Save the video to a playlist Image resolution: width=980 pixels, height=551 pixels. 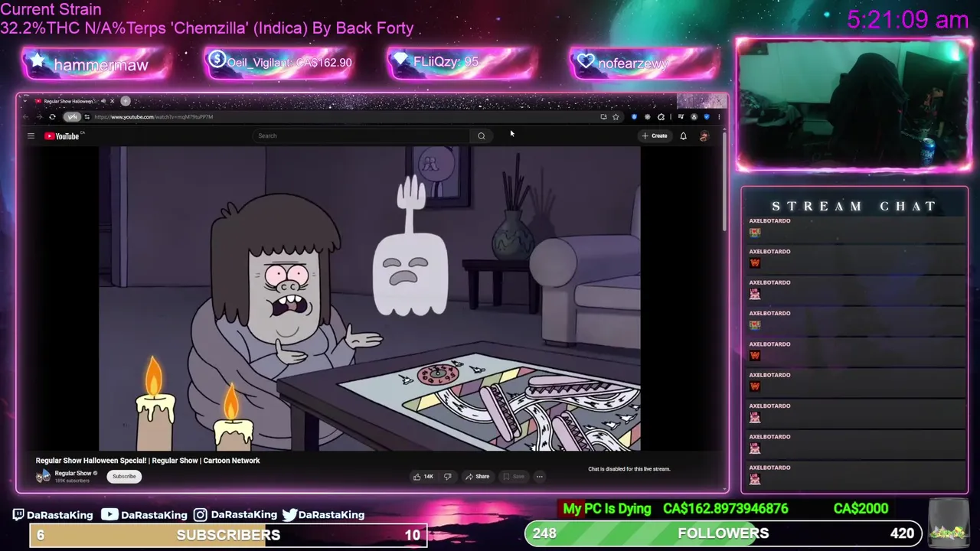[x=514, y=477]
